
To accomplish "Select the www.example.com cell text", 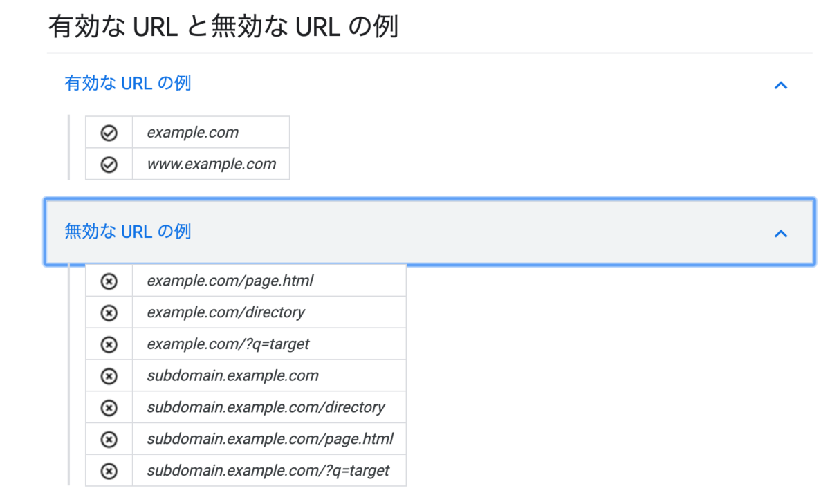I will coord(211,165).
